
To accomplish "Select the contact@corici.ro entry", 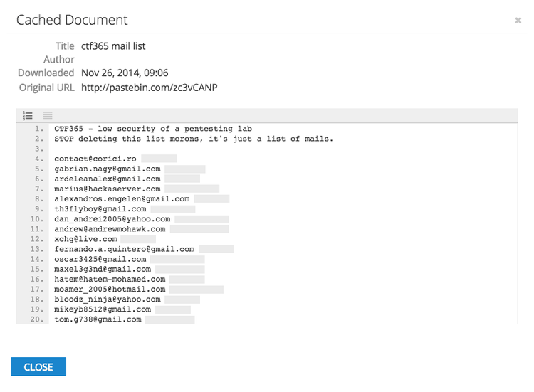I will pyautogui.click(x=95, y=159).
